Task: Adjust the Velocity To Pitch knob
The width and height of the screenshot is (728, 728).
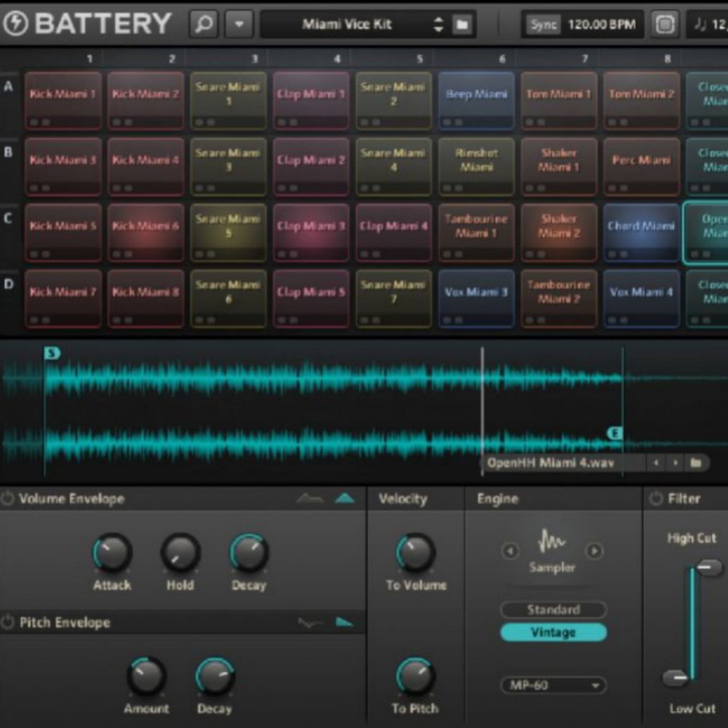Action: [415, 676]
